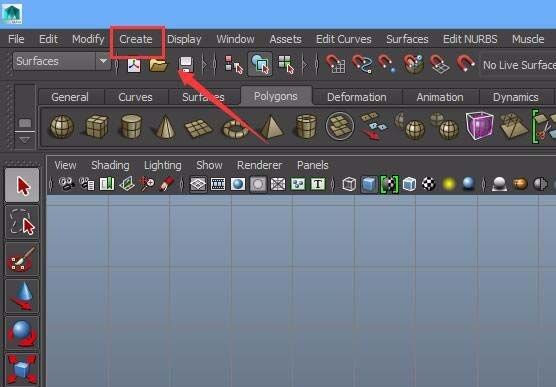Switch to the Dynamics shelf tab
The height and width of the screenshot is (387, 556).
(x=516, y=97)
